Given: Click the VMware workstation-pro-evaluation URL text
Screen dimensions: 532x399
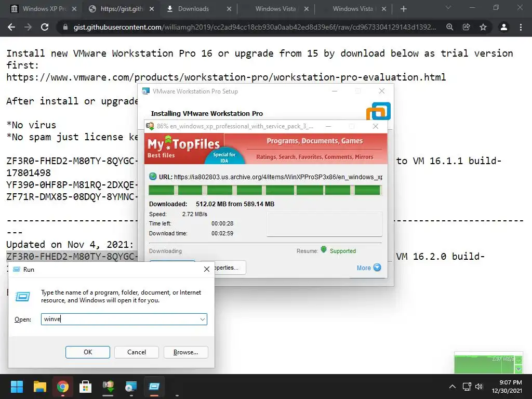Looking at the screenshot, I should (226, 77).
